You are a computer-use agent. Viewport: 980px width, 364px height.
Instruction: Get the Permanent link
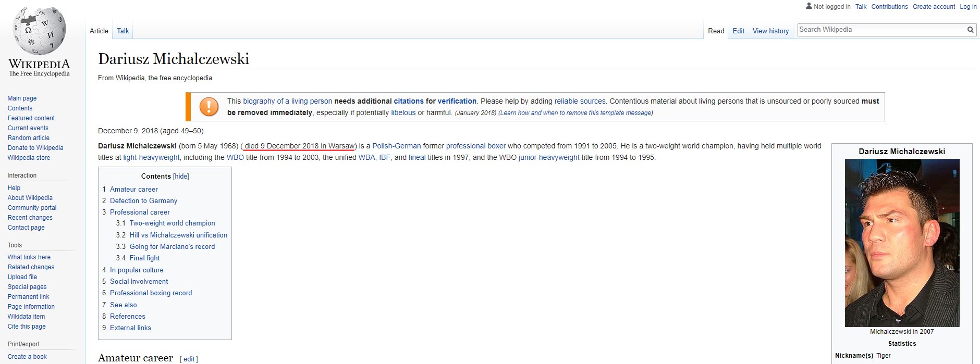coord(29,297)
